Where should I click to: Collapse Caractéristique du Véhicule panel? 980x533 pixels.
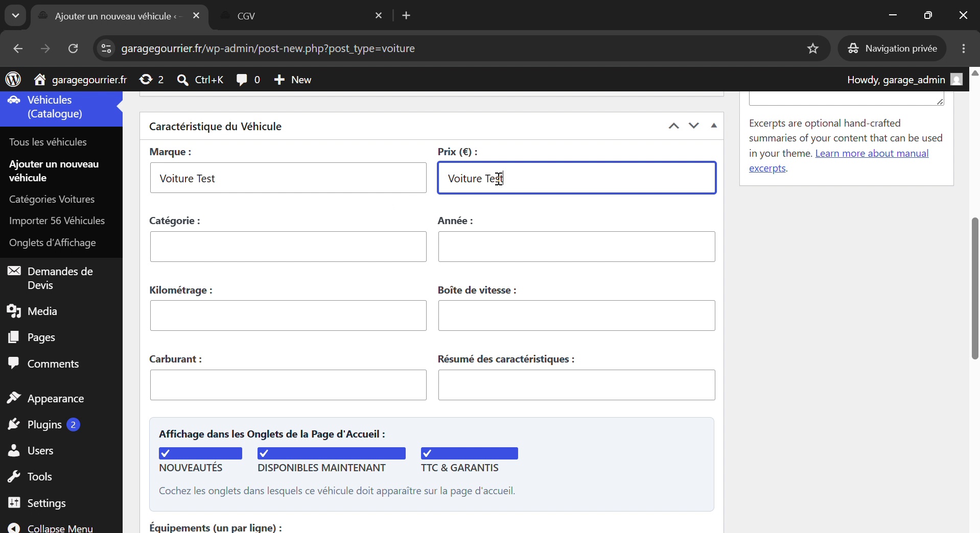point(714,126)
